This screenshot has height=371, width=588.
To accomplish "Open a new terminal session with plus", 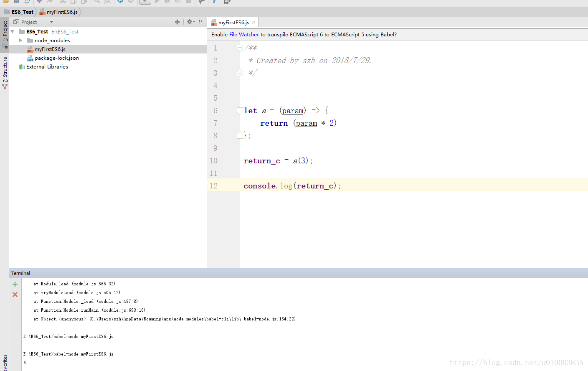I will click(x=15, y=284).
